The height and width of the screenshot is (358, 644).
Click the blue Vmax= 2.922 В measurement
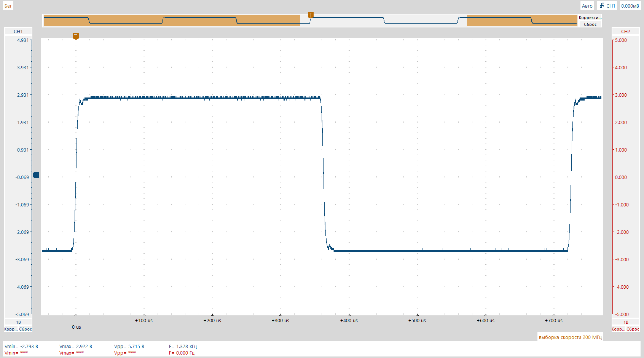tap(76, 346)
